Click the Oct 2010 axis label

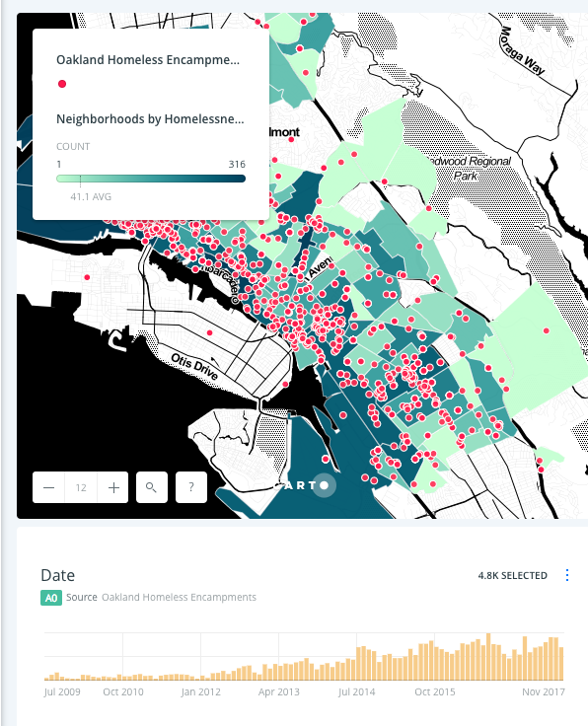[x=123, y=691]
